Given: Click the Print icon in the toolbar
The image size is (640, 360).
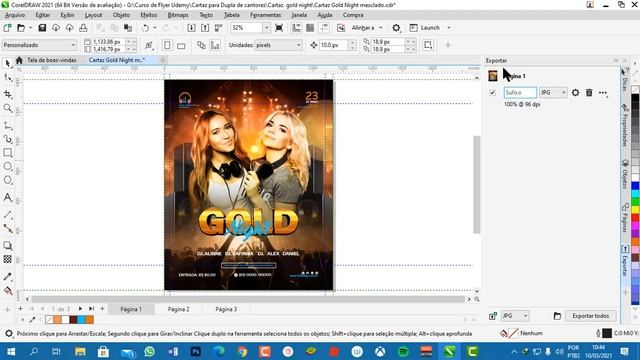Looking at the screenshot, I should 83,28.
